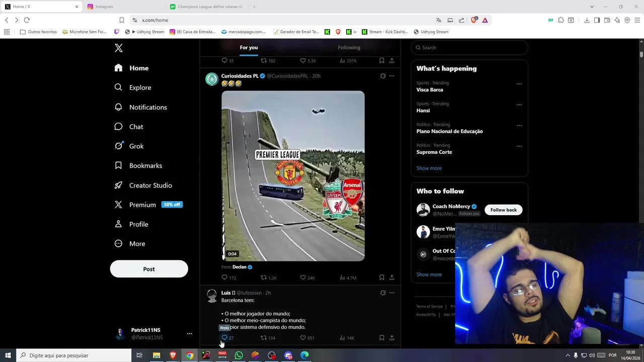The image size is (644, 362).
Task: Follow back Coach NoMercy
Action: (x=504, y=210)
